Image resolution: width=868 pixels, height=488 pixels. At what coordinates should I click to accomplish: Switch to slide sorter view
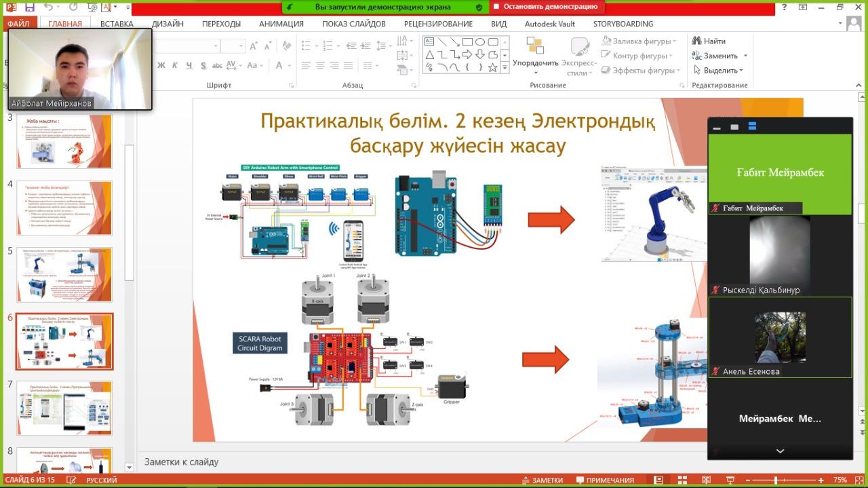[x=684, y=480]
